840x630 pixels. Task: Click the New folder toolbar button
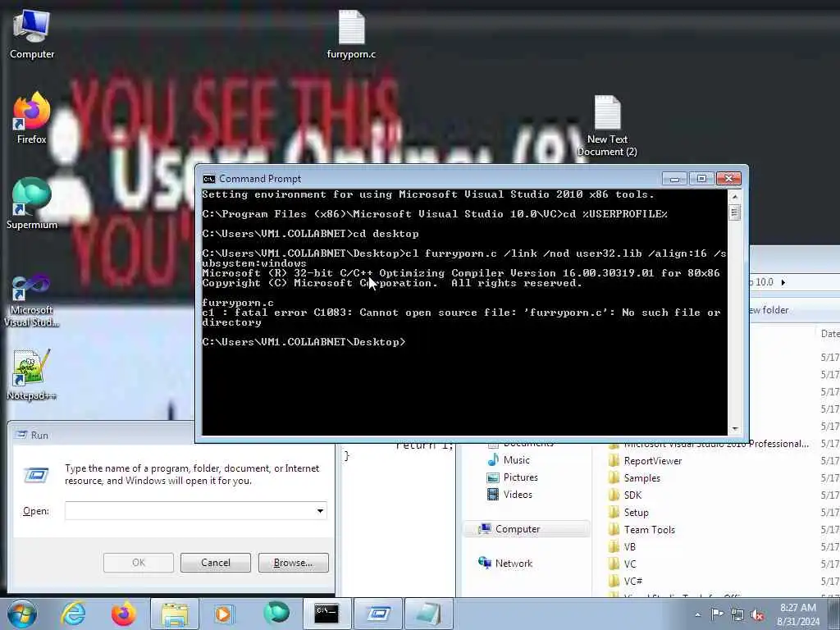tap(768, 309)
